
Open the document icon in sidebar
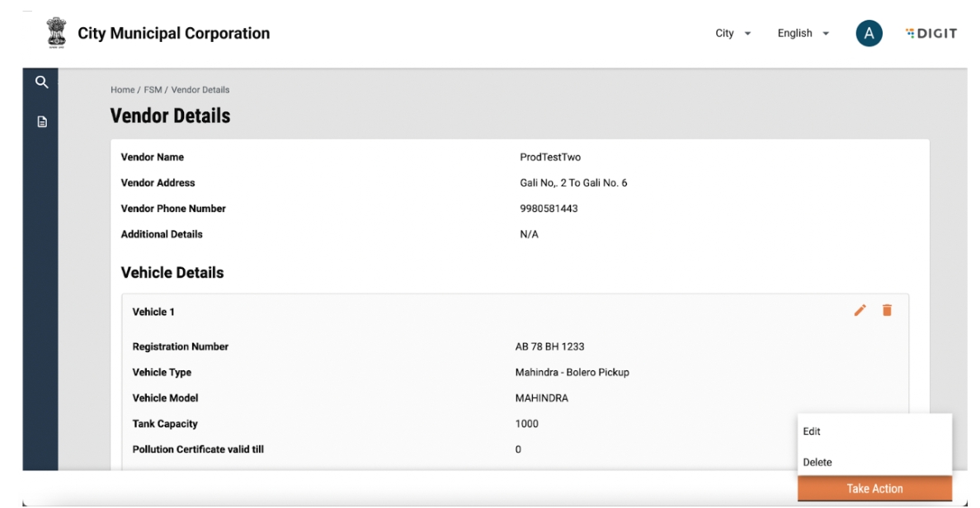(41, 122)
